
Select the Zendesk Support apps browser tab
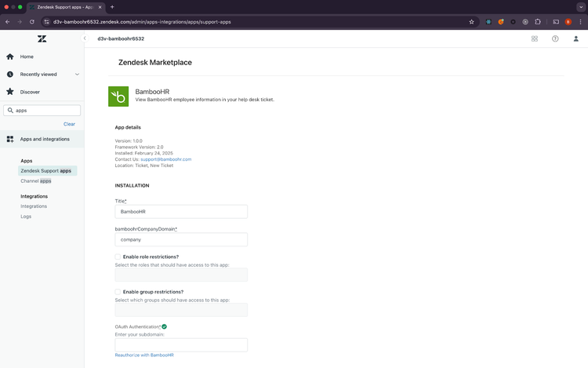click(x=66, y=7)
